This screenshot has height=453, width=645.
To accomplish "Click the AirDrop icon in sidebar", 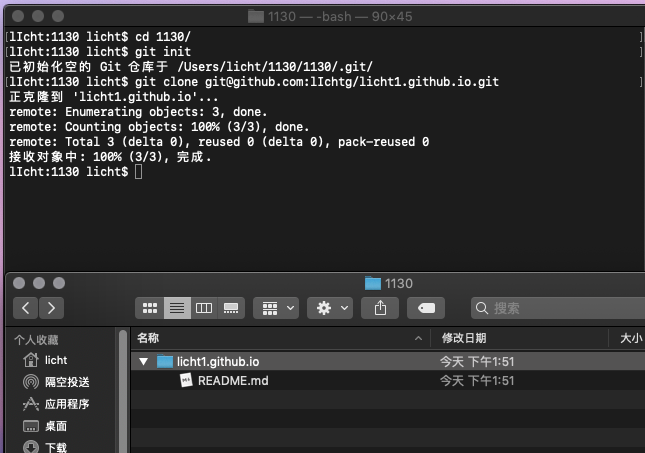I will point(31,382).
